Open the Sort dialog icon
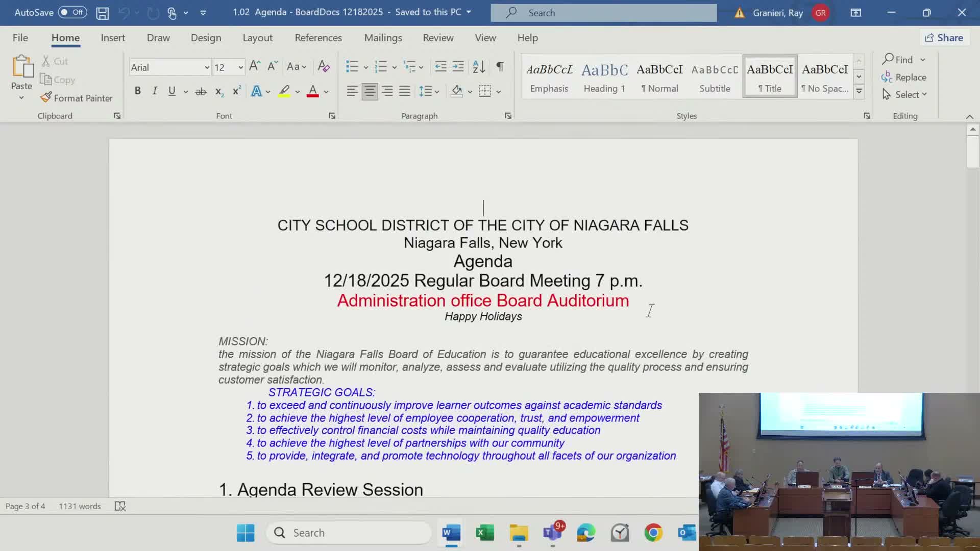Viewport: 980px width, 551px height. point(478,67)
